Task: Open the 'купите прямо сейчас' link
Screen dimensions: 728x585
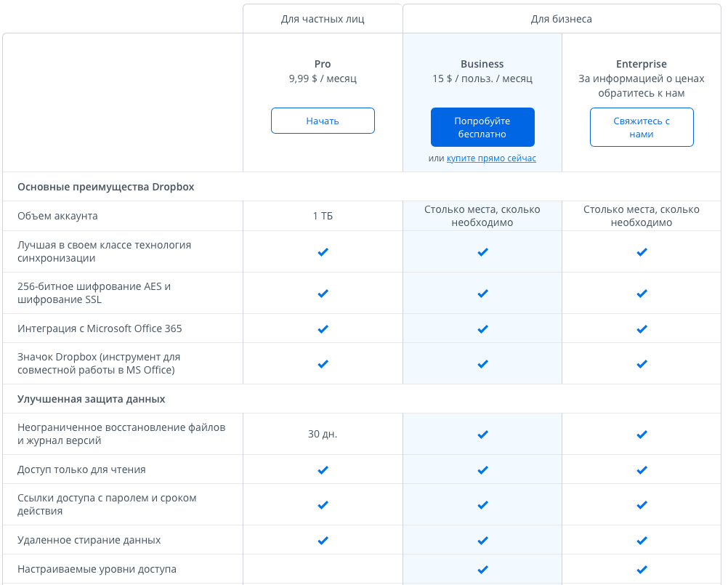Action: [491, 158]
